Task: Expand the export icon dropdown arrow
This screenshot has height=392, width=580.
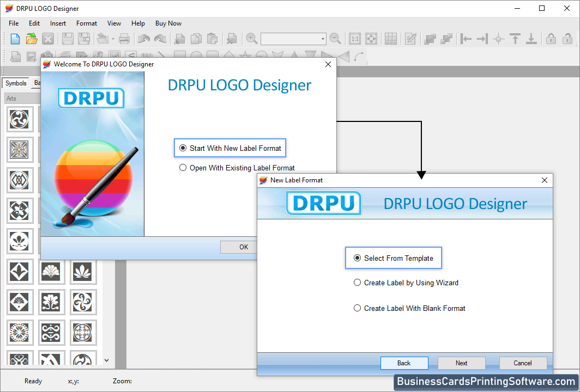Action: coord(113,39)
